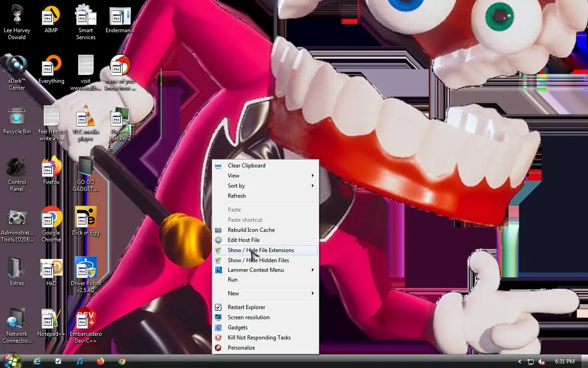588x368 pixels.
Task: Open Screen resolution from context menu
Action: [x=266, y=317]
